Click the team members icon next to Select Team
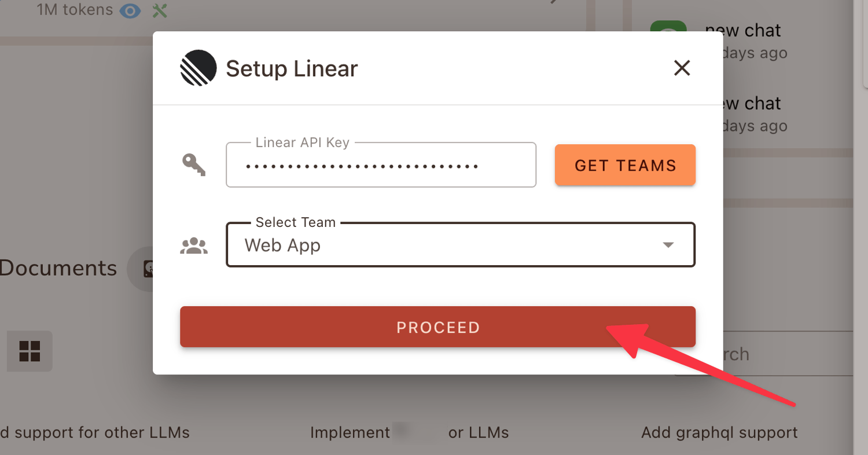 (194, 245)
